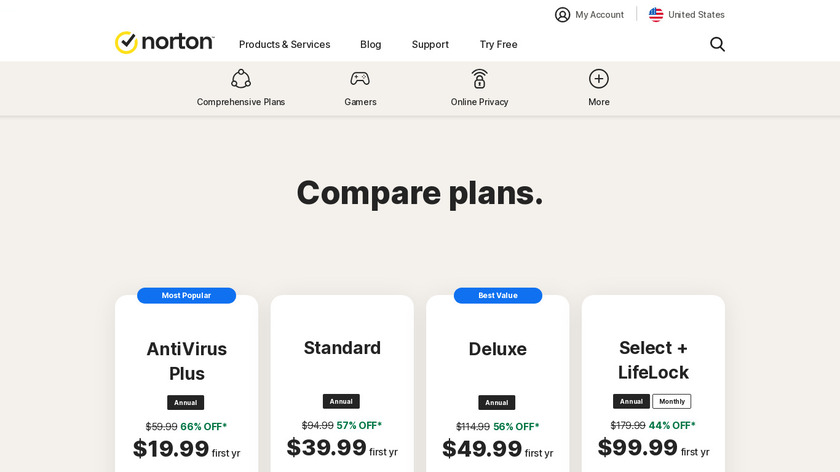Screen dimensions: 840x472
Task: Click the My Account link
Action: coord(599,15)
